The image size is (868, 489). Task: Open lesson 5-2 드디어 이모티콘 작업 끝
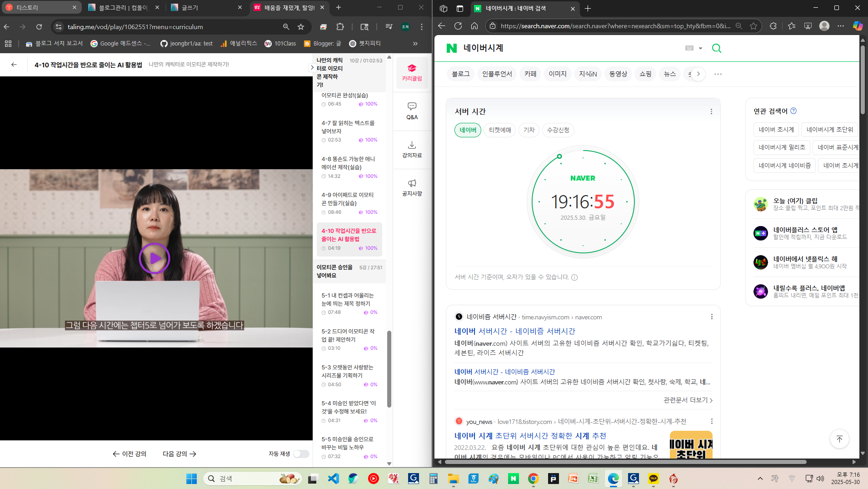[349, 339]
